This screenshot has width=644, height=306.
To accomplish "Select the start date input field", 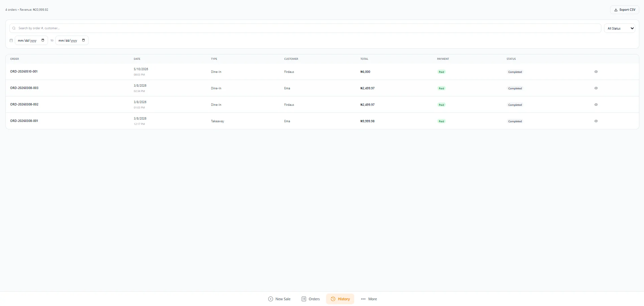I will click(31, 40).
